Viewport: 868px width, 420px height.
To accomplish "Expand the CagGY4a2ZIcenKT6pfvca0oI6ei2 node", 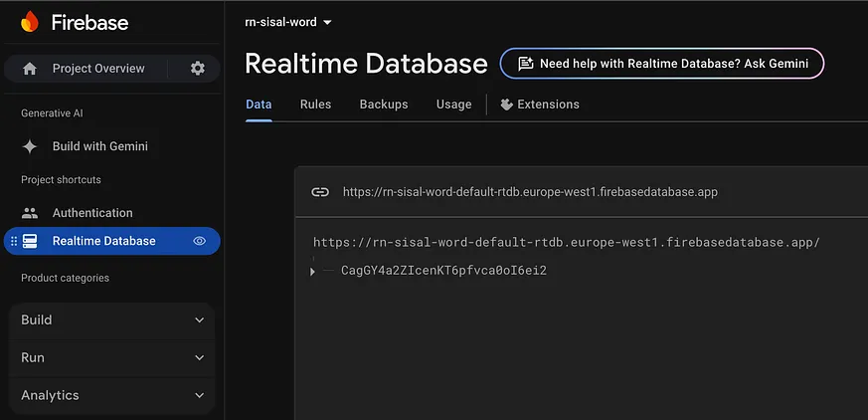I will [312, 272].
